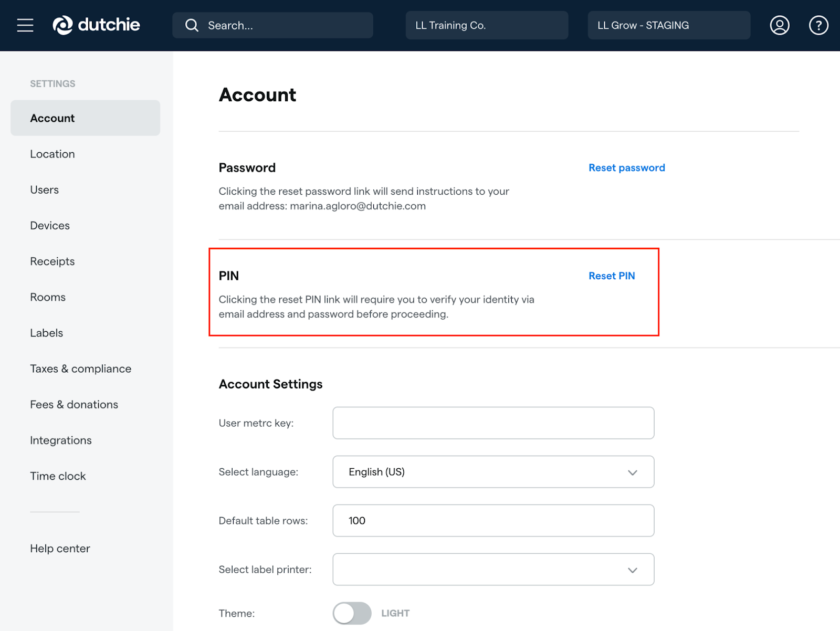840x631 pixels.
Task: Open the LL Grow - STAGING location selector
Action: [668, 25]
